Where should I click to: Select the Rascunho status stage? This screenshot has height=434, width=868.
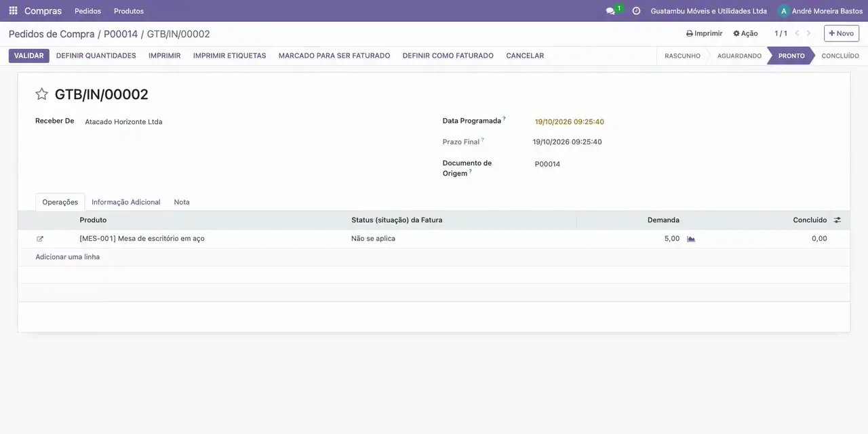pos(682,56)
